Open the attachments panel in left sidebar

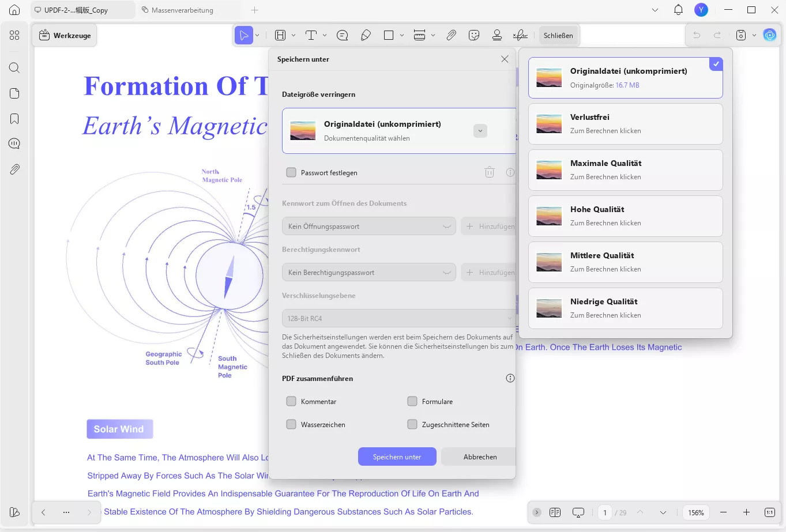click(14, 169)
